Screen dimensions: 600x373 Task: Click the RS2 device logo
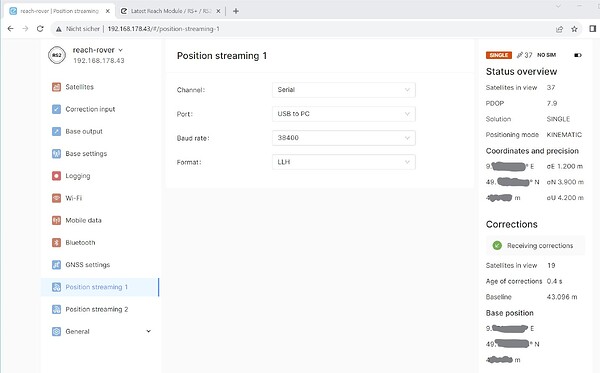point(57,55)
